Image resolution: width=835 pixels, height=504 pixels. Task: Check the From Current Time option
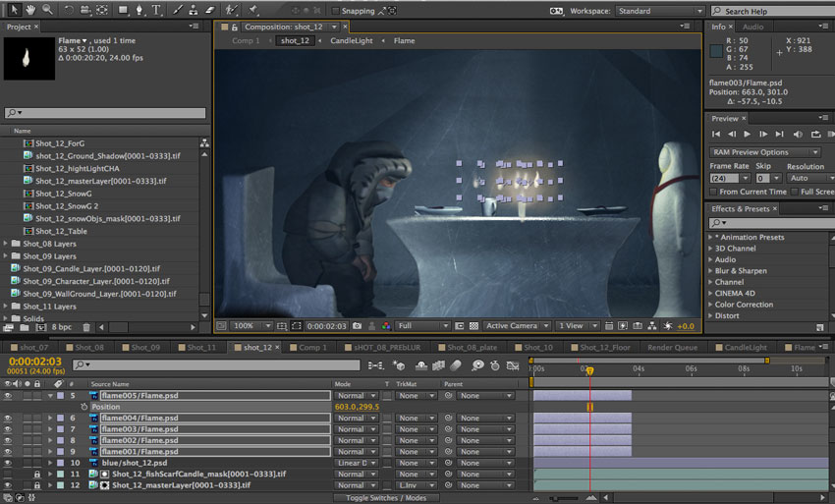(713, 192)
